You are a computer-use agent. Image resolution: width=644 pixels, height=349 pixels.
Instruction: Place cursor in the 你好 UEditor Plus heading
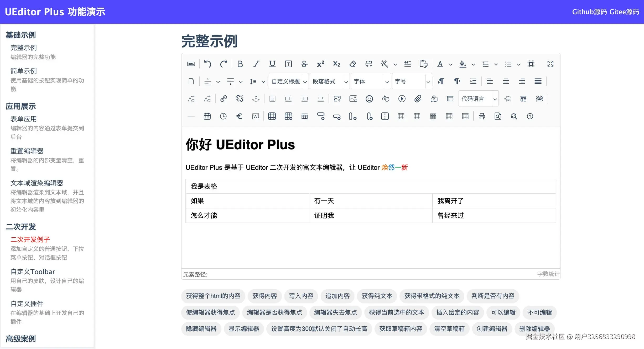[240, 145]
